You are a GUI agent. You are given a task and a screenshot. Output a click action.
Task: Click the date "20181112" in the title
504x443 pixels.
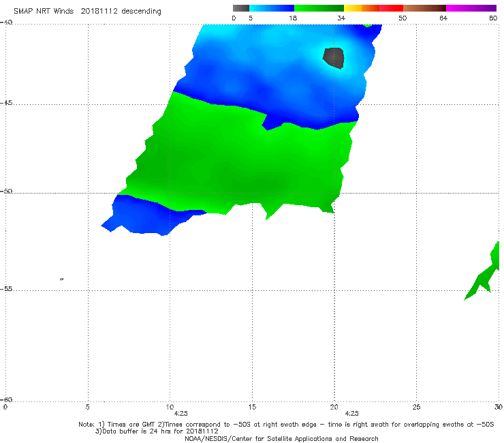pos(99,11)
